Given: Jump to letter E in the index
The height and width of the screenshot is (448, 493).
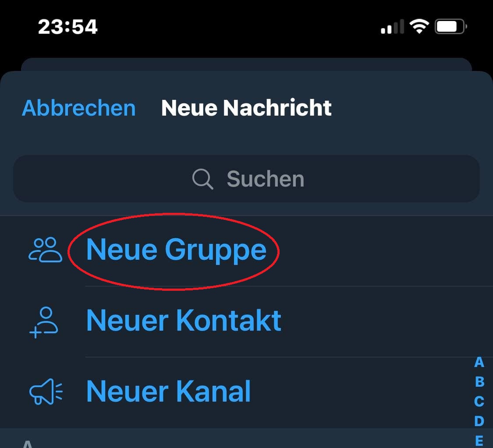Looking at the screenshot, I should click(x=478, y=437).
